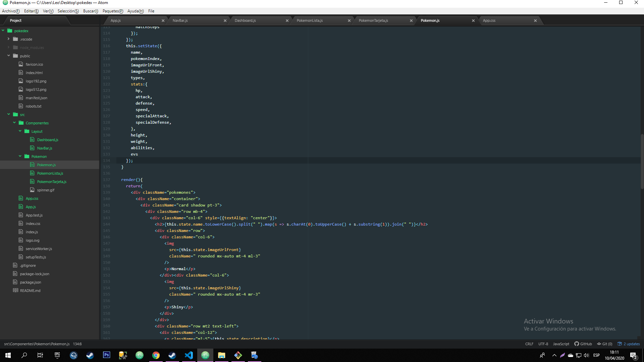The image size is (644, 362).
Task: Open spinner.gif file
Action: click(46, 190)
